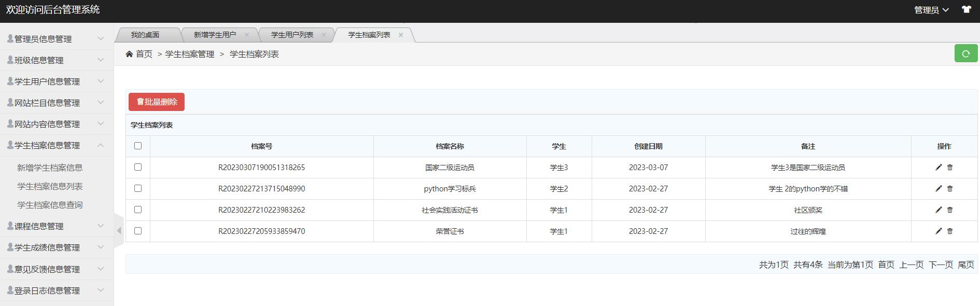The width and height of the screenshot is (980, 306).
Task: Click the green refresh icon button
Action: [965, 53]
